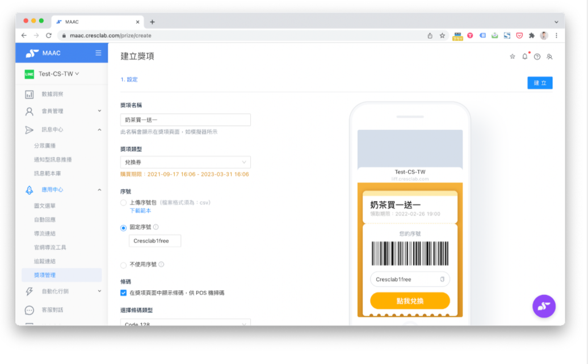Expand the 會員管理 sidebar section
Screen dimensions: 588x364
[99, 111]
